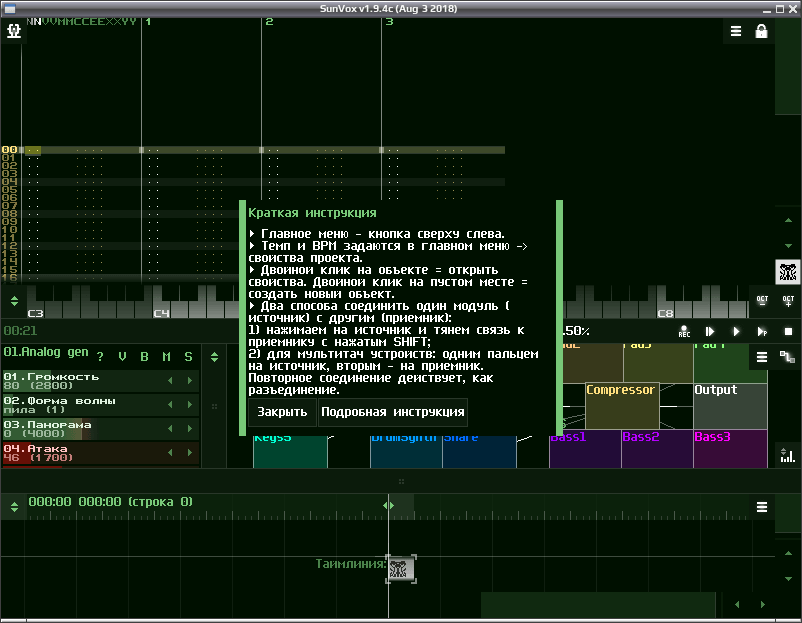The width and height of the screenshot is (802, 623).
Task: Click pattern editor scroll up arrow
Action: coord(788,220)
